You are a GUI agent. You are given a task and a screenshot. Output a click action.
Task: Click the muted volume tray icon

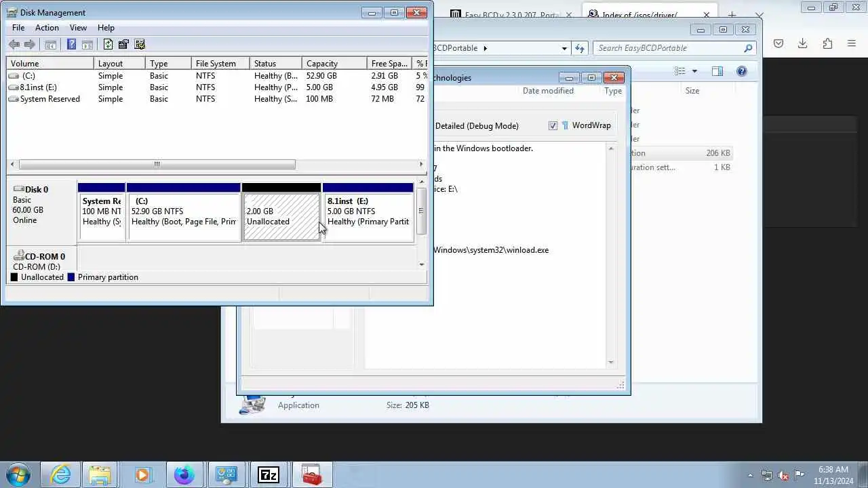click(783, 475)
